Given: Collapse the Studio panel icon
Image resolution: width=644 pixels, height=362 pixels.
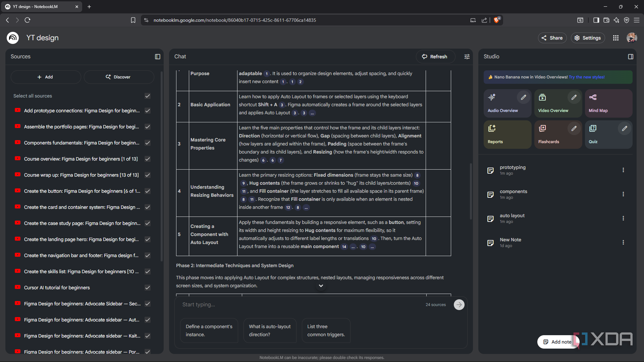Looking at the screenshot, I should point(631,57).
